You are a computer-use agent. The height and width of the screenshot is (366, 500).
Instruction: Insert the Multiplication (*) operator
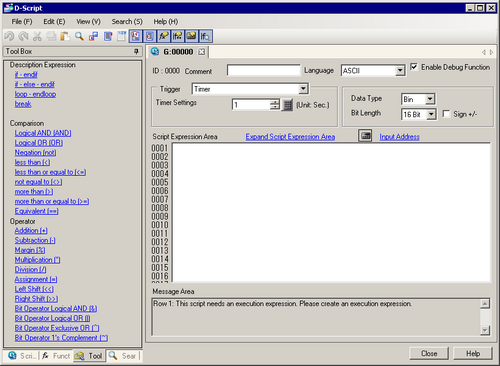pos(37,260)
